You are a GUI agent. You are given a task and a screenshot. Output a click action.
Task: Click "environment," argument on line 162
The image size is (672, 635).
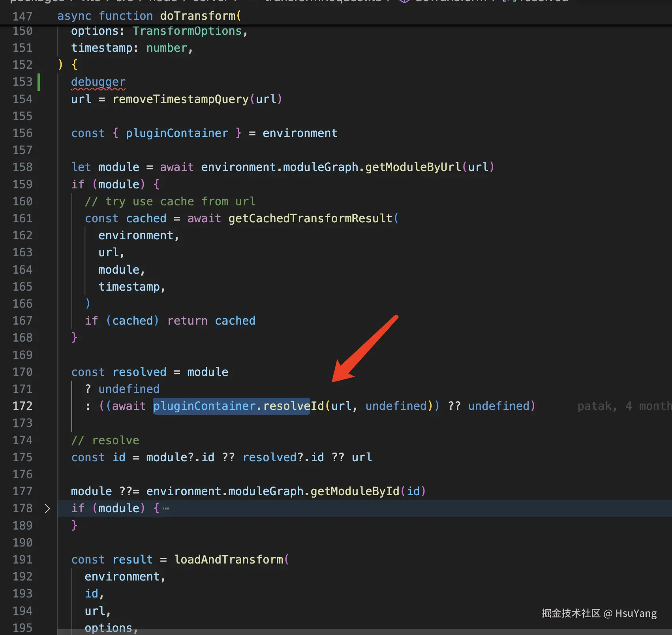coord(139,235)
